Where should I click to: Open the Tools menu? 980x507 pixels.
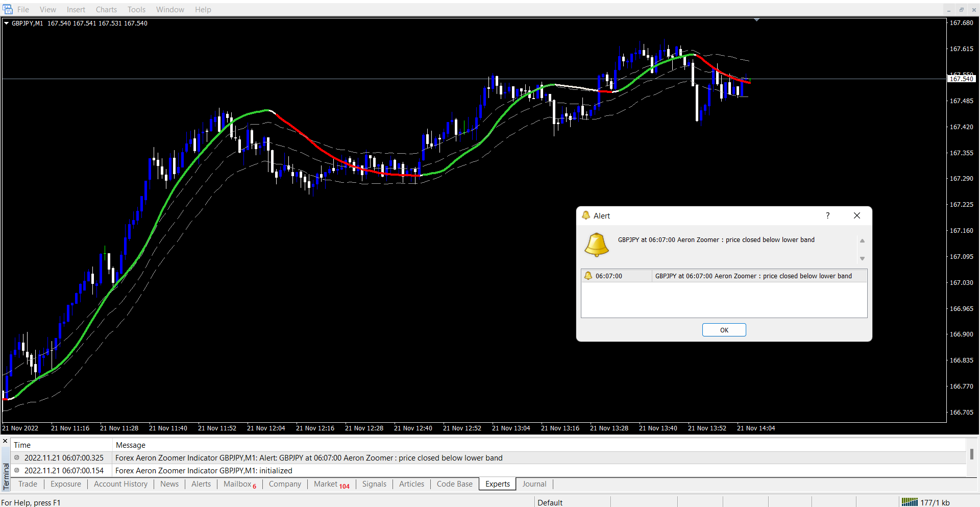[x=136, y=9]
